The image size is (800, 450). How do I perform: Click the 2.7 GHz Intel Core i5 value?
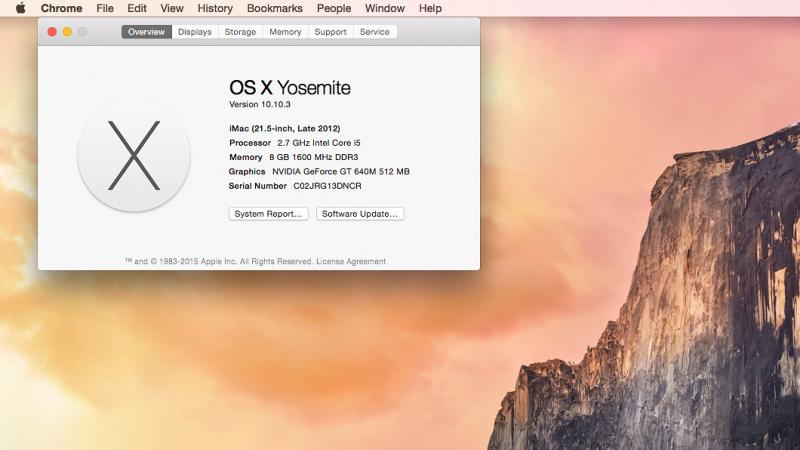pos(319,143)
